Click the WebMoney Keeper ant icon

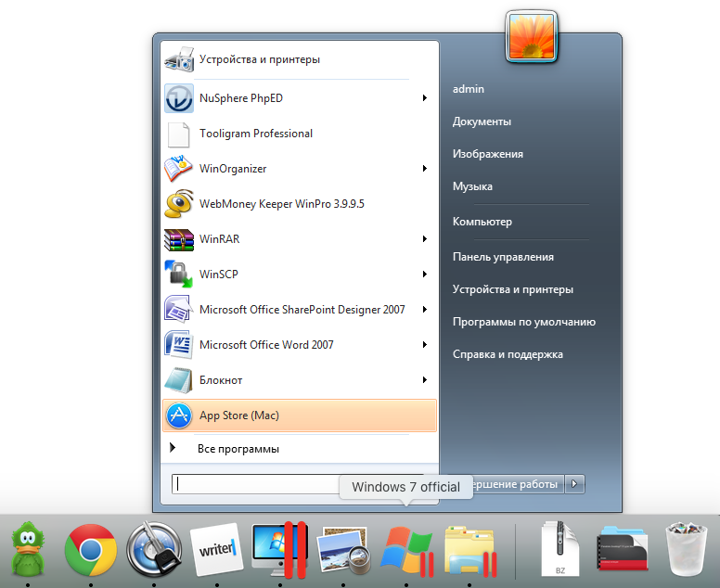[x=179, y=204]
